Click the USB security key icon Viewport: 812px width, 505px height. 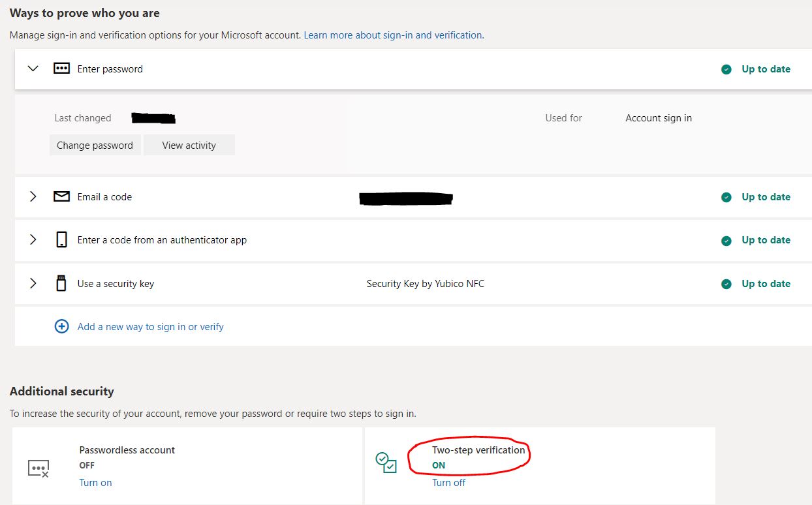click(61, 283)
